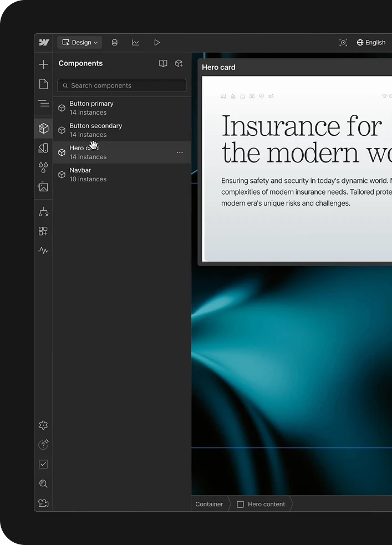Screen dimensions: 392x545
Task: Open Hero card options ellipsis menu
Action: coord(180,152)
